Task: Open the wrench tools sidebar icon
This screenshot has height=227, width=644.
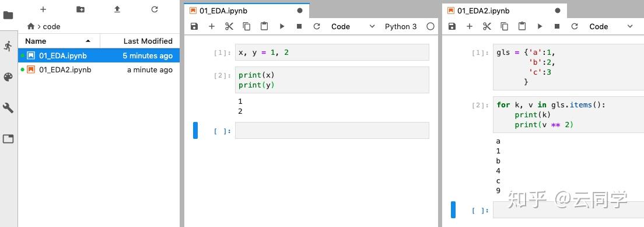Action: pos(8,108)
